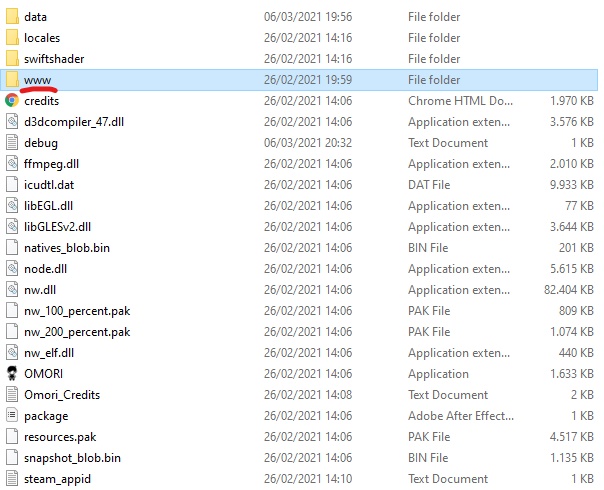Image resolution: width=604 pixels, height=490 pixels.
Task: Select the 'Omori_Credits' file name
Action: tap(62, 395)
